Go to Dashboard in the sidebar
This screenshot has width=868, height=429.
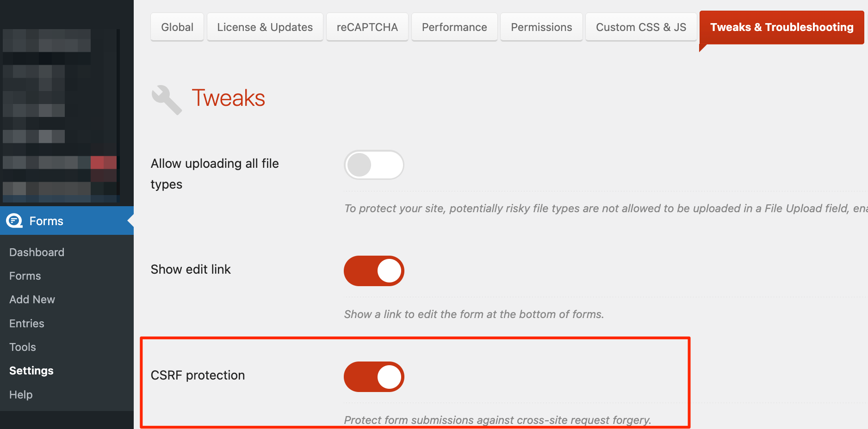[x=37, y=252]
